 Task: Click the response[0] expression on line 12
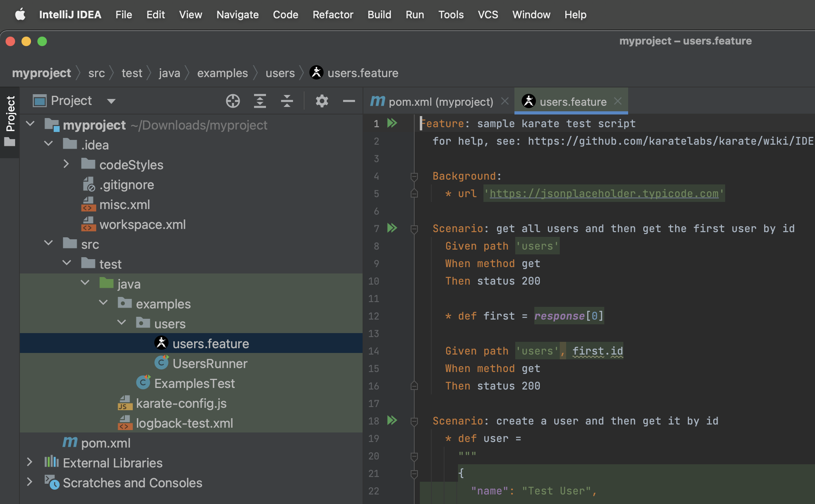click(x=569, y=316)
